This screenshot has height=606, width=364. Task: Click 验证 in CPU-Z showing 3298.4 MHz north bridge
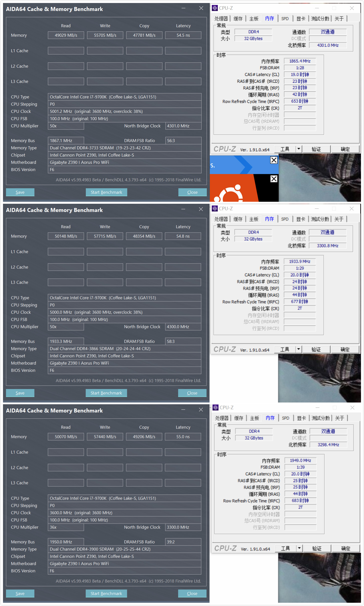click(317, 548)
